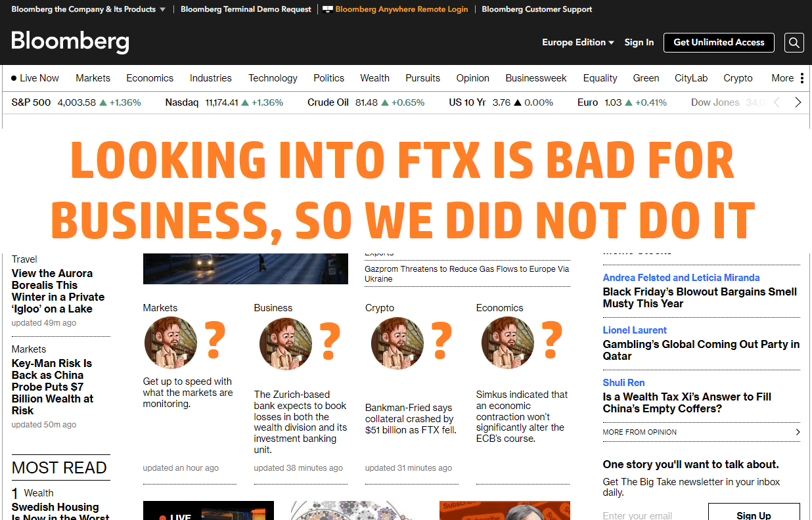This screenshot has width=812, height=520.
Task: Open the More vertical dots menu
Action: [x=801, y=78]
